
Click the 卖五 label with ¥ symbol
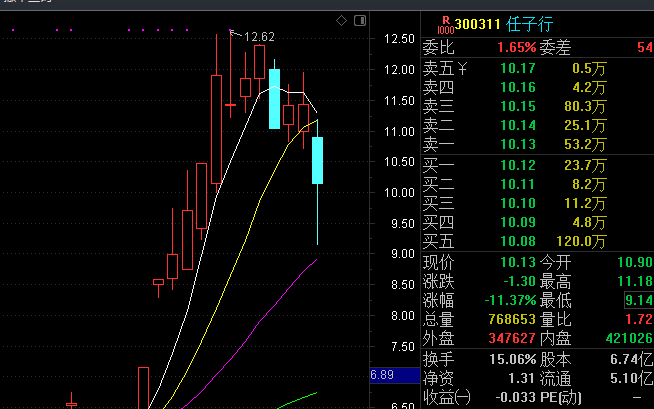(445, 68)
